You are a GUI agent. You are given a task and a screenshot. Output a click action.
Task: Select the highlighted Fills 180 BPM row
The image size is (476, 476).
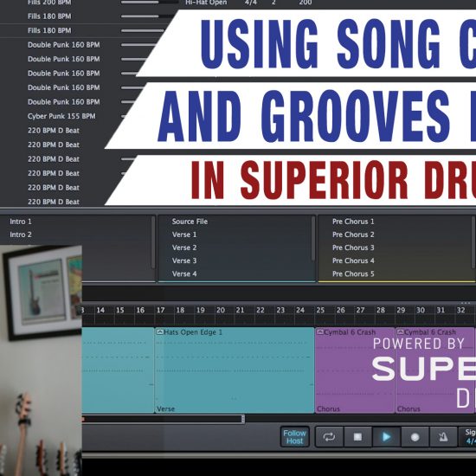[49, 30]
